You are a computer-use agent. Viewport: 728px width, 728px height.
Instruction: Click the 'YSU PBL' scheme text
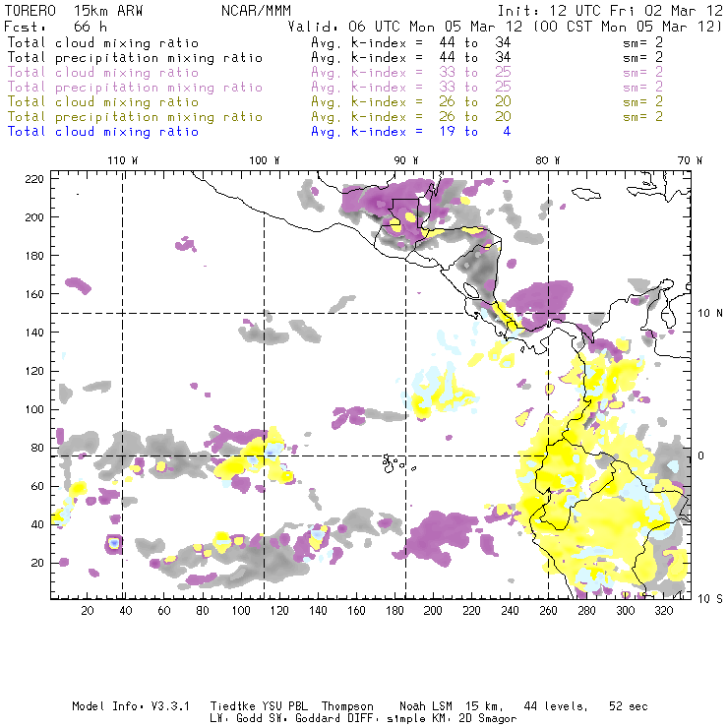pos(284,706)
